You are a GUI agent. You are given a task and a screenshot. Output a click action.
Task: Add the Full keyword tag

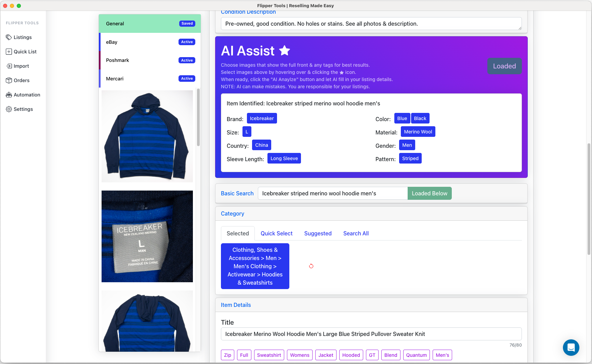[244, 355]
